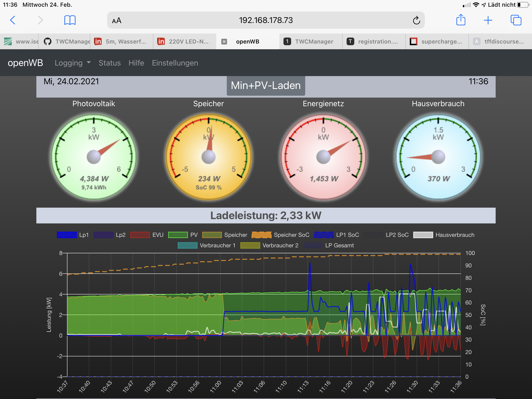Switch to the TWCManager GitHub tab
The height and width of the screenshot is (399, 532).
[x=64, y=42]
